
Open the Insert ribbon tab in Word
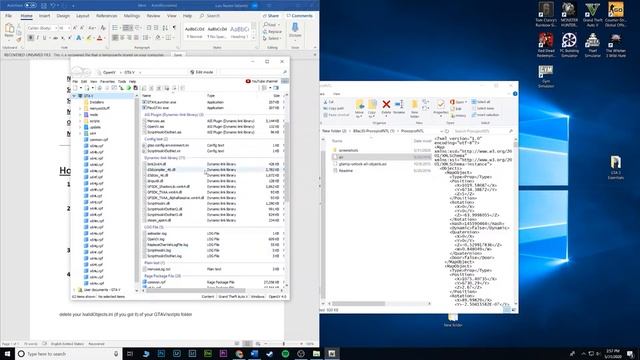[x=44, y=16]
